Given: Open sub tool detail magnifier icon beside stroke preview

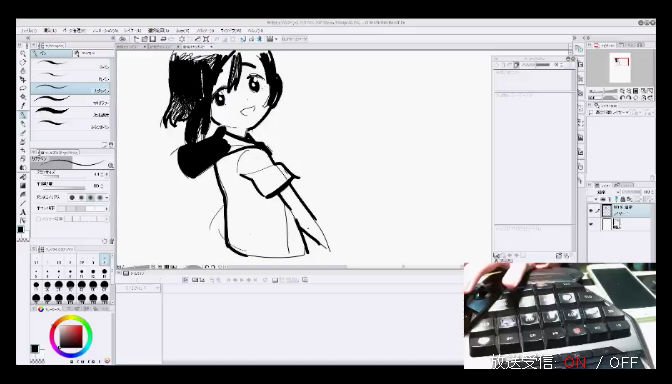Looking at the screenshot, I should (110, 165).
